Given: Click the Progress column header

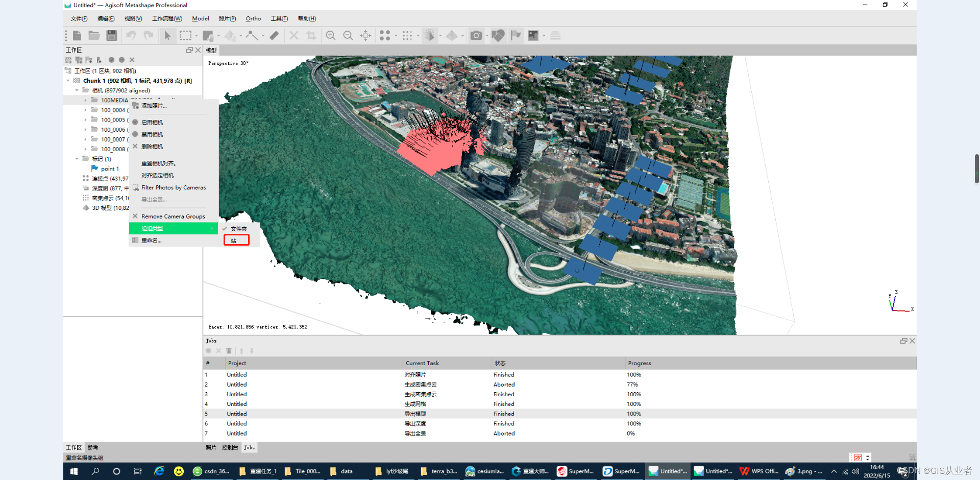Looking at the screenshot, I should [640, 363].
